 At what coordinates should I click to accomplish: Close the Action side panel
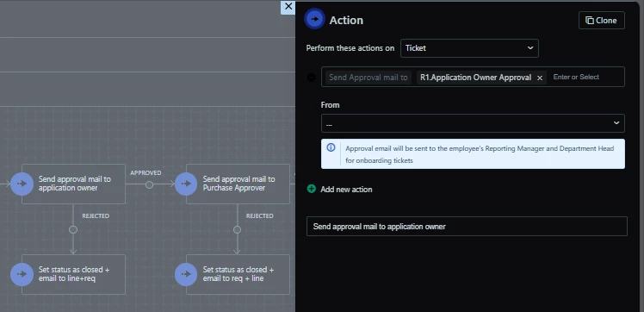pos(288,7)
